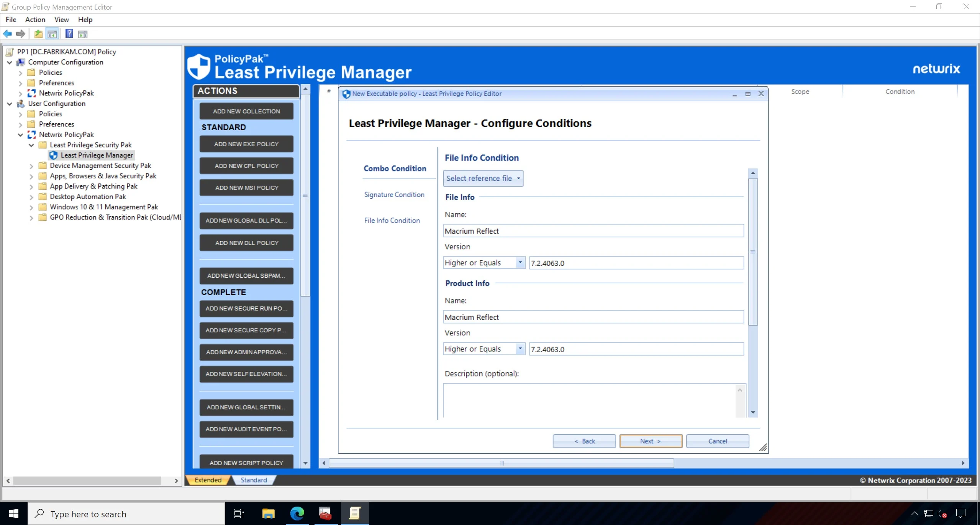The height and width of the screenshot is (525, 980).
Task: Open the View menu
Action: point(61,20)
